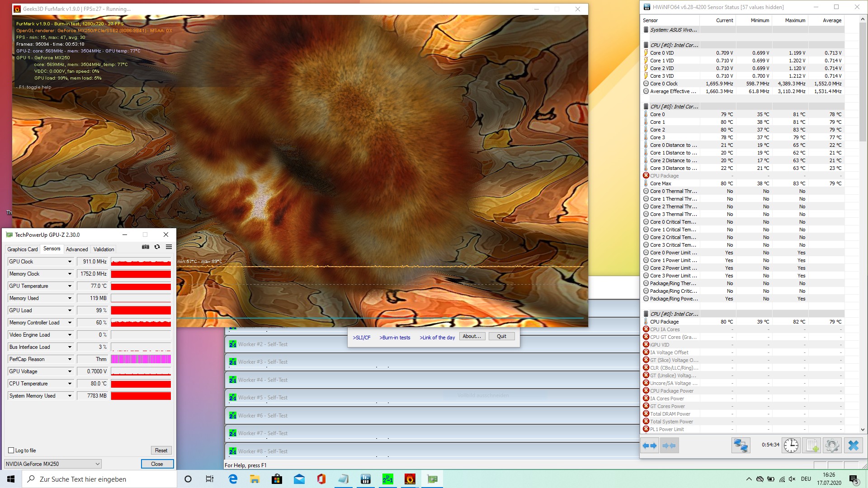
Task: Enable the Log to file checkbox
Action: [11, 450]
